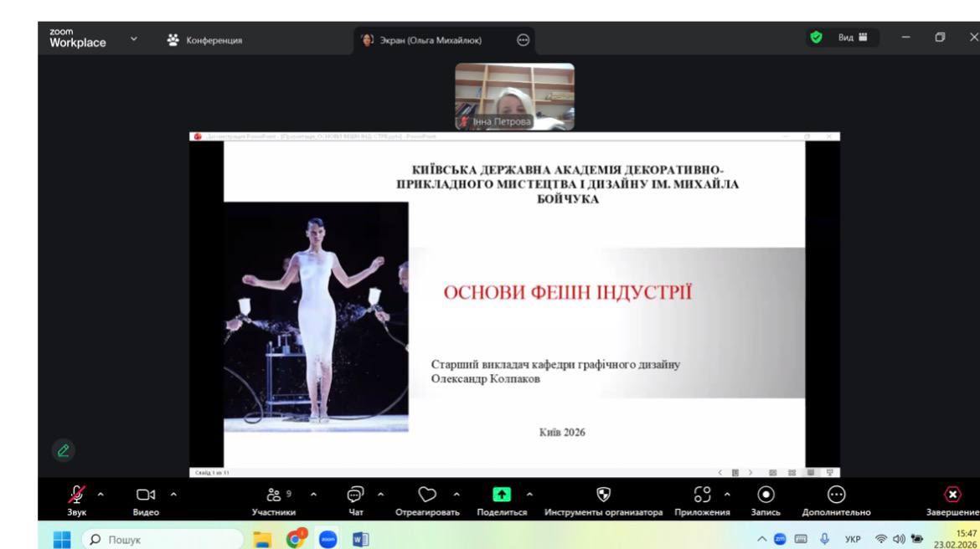This screenshot has width=980, height=549.
Task: Click the green annotation pencil icon
Action: 64,450
